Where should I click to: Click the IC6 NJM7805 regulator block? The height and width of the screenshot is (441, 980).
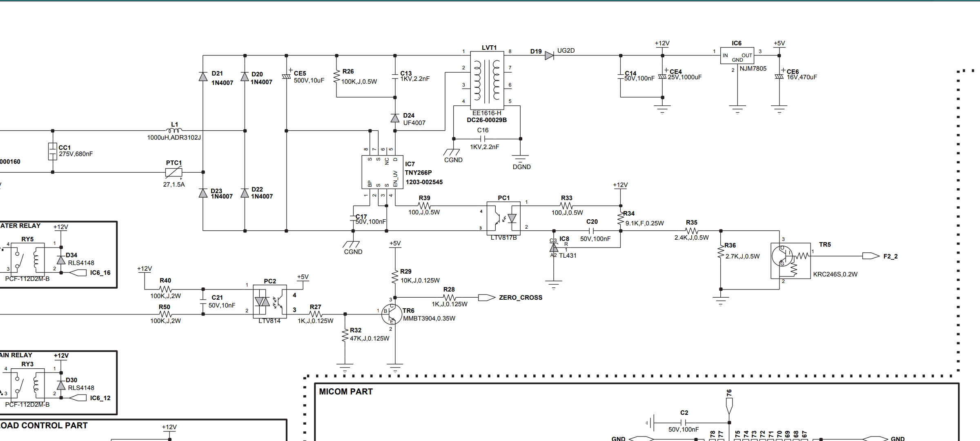737,55
